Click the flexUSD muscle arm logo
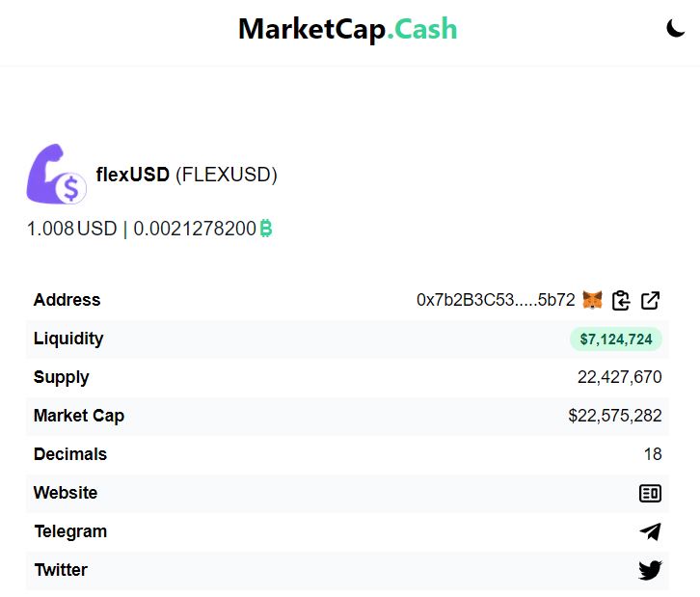The width and height of the screenshot is (700, 597). pyautogui.click(x=56, y=175)
